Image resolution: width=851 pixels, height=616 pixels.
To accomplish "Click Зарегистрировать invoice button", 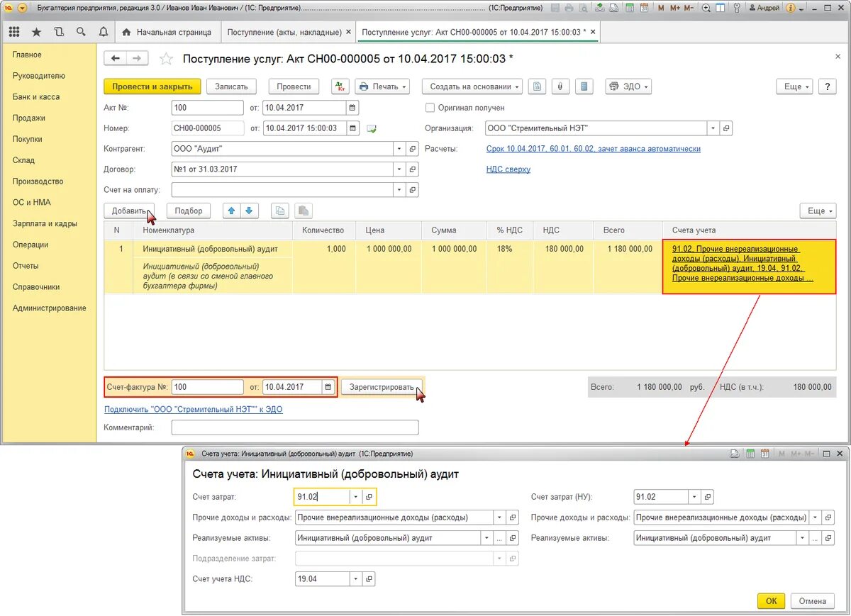I will [382, 387].
